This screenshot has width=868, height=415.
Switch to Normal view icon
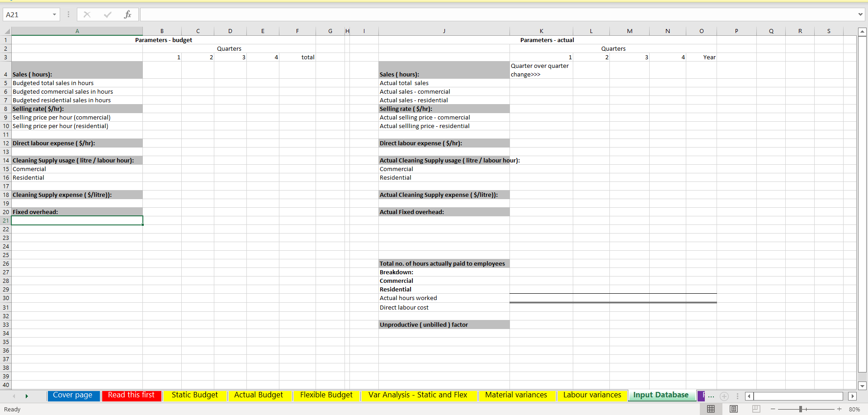711,409
